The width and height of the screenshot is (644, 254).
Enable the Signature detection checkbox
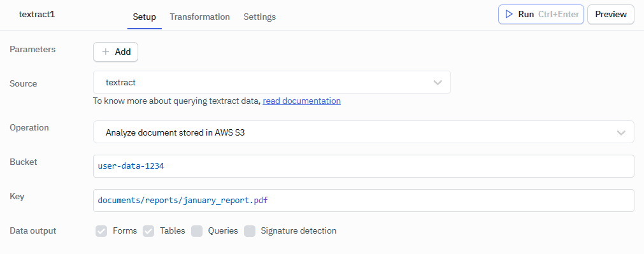click(x=250, y=231)
